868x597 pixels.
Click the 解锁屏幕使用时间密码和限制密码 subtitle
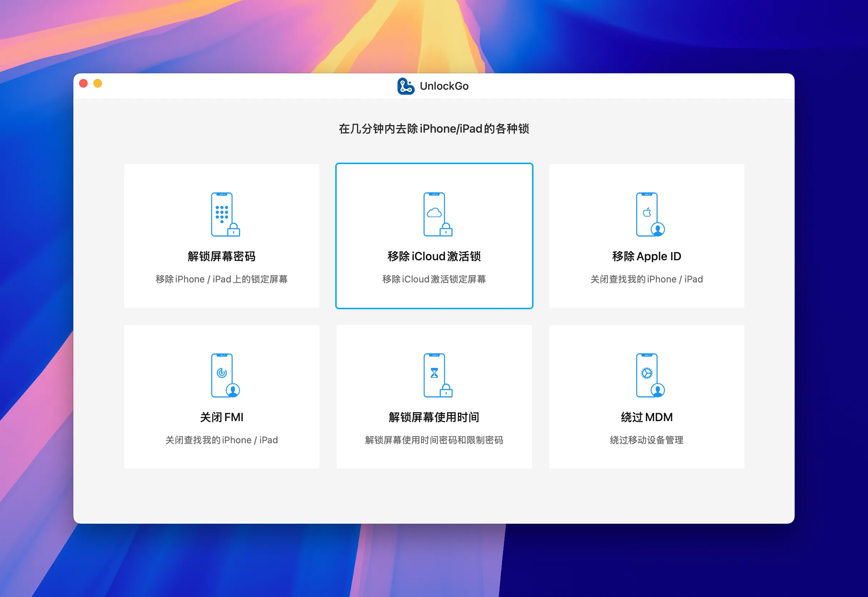pyautogui.click(x=434, y=440)
